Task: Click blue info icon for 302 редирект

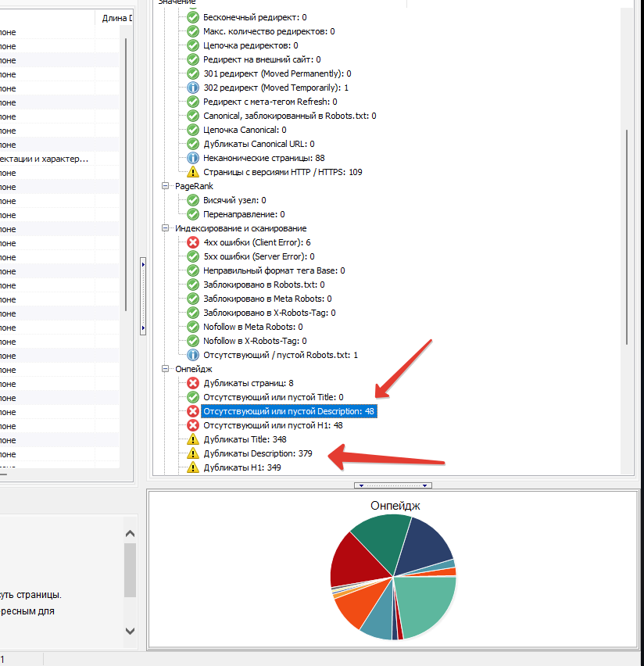Action: click(x=193, y=88)
